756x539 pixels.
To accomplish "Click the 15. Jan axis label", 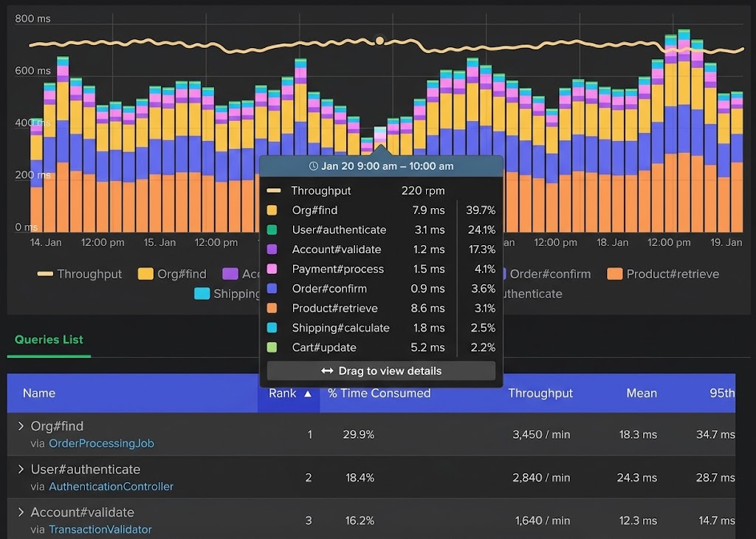I will pos(159,242).
